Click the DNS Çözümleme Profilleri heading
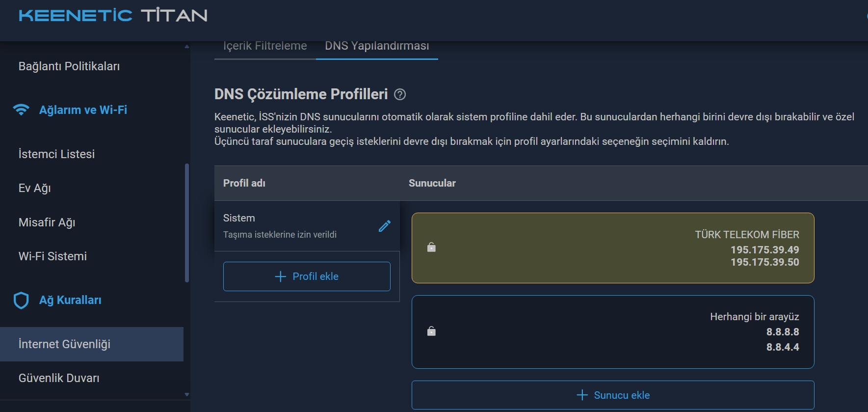Viewport: 868px width, 412px height. tap(301, 94)
